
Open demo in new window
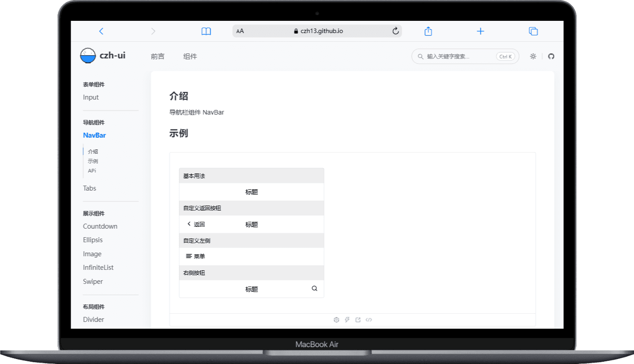[358, 320]
